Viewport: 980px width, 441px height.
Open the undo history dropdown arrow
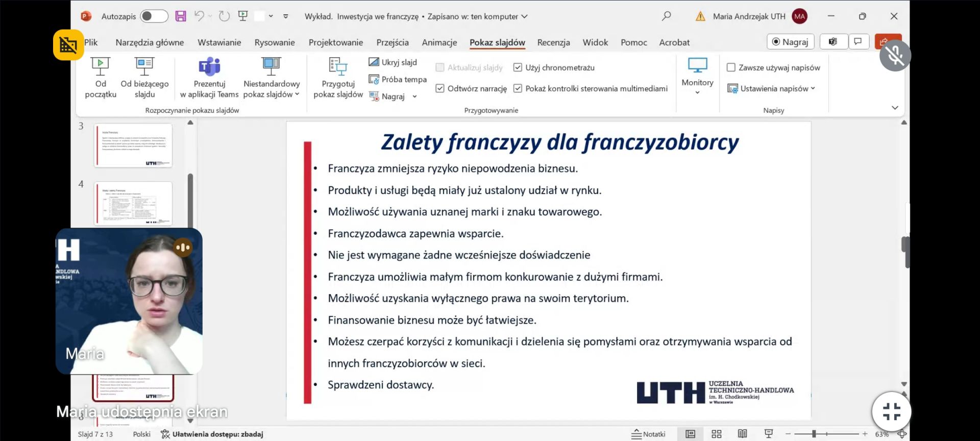210,16
